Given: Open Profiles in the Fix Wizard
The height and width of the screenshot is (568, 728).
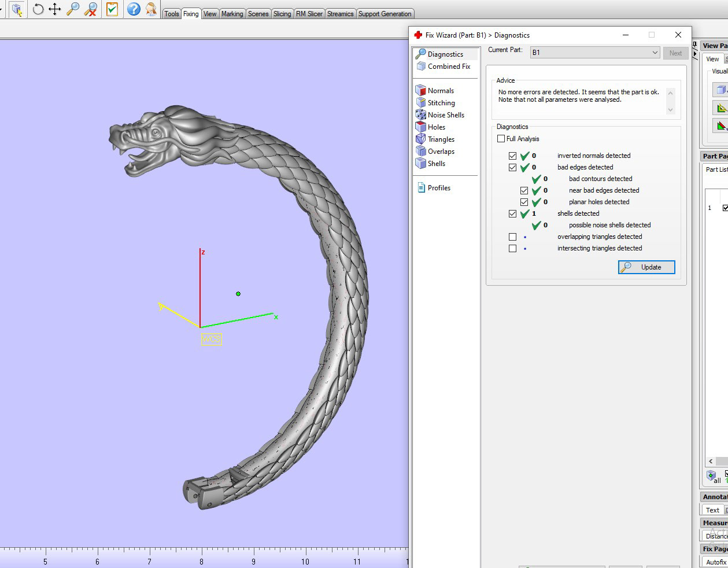Looking at the screenshot, I should pyautogui.click(x=438, y=188).
